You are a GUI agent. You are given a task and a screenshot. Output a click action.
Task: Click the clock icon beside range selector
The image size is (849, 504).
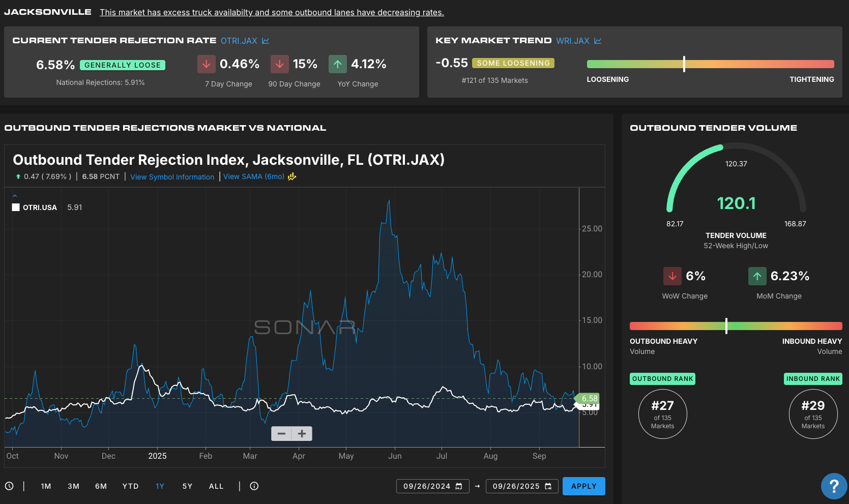(9, 486)
